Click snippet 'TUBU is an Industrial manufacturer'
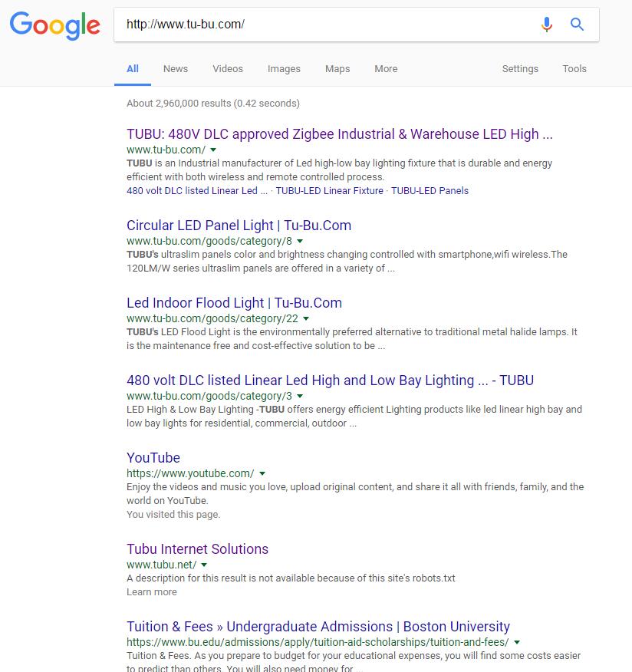The height and width of the screenshot is (672, 632). 339,170
